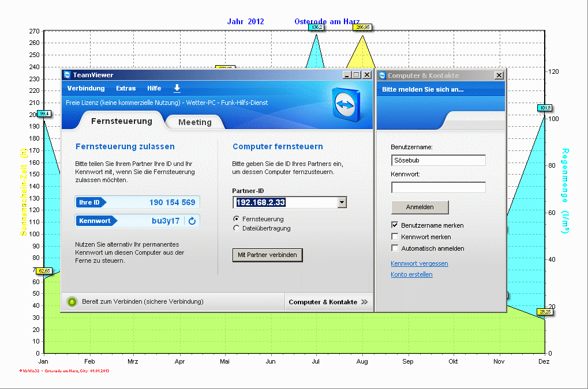
Task: Open the Partner-ID dropdown list
Action: tap(342, 202)
